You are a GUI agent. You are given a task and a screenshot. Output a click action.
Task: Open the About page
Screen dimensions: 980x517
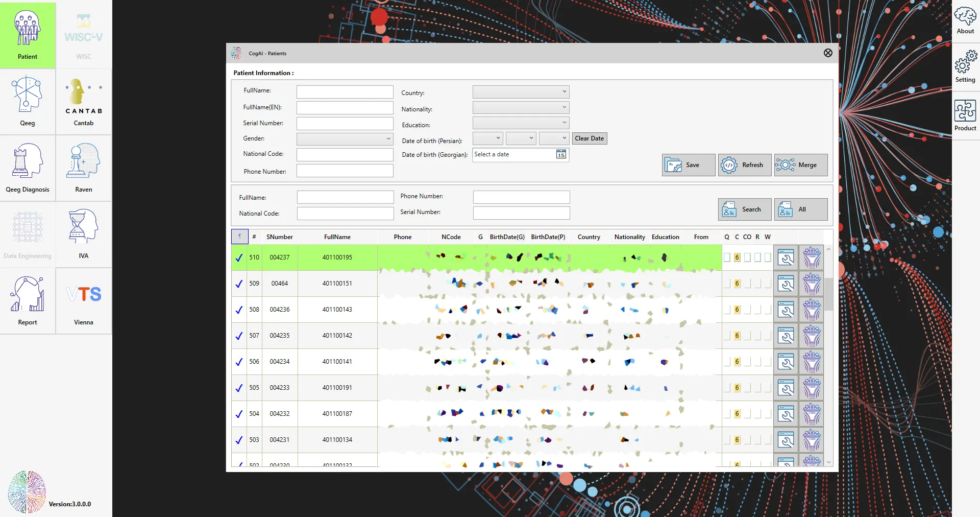pyautogui.click(x=965, y=20)
